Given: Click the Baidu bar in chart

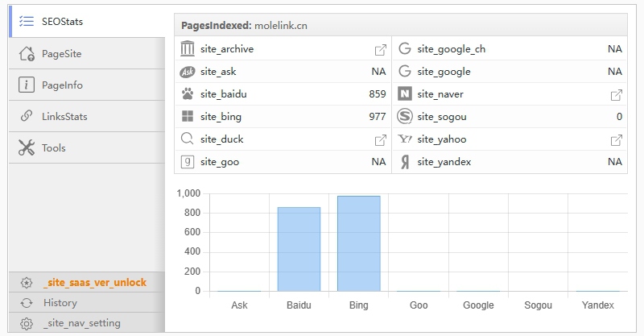Looking at the screenshot, I should [x=299, y=249].
